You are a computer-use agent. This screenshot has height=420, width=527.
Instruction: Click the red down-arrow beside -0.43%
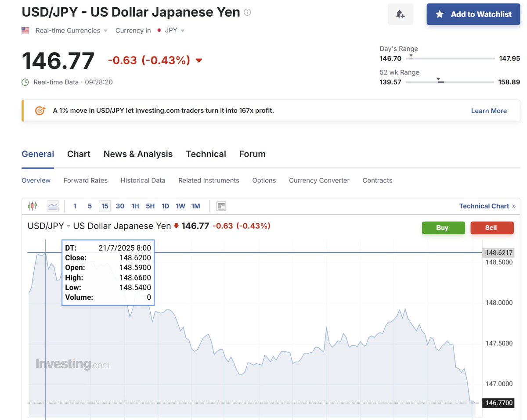[199, 61]
